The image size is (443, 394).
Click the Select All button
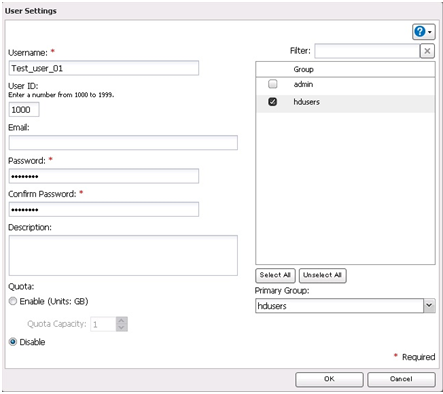(275, 275)
